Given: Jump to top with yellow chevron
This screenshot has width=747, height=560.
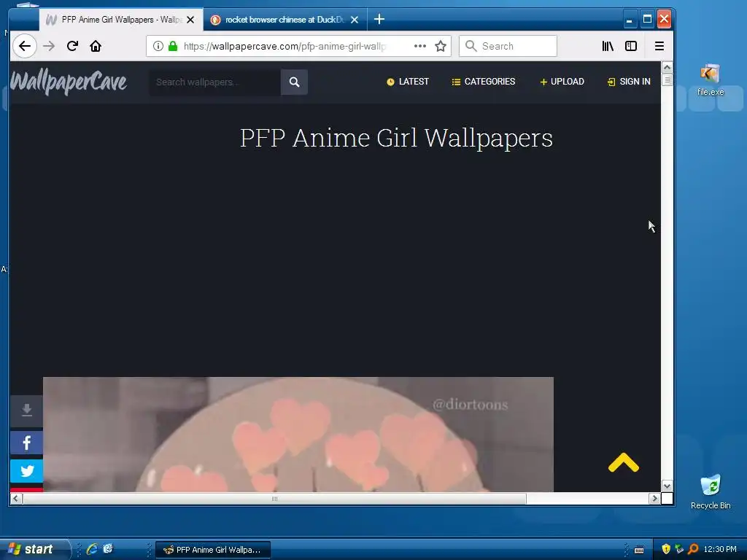Looking at the screenshot, I should (x=623, y=463).
